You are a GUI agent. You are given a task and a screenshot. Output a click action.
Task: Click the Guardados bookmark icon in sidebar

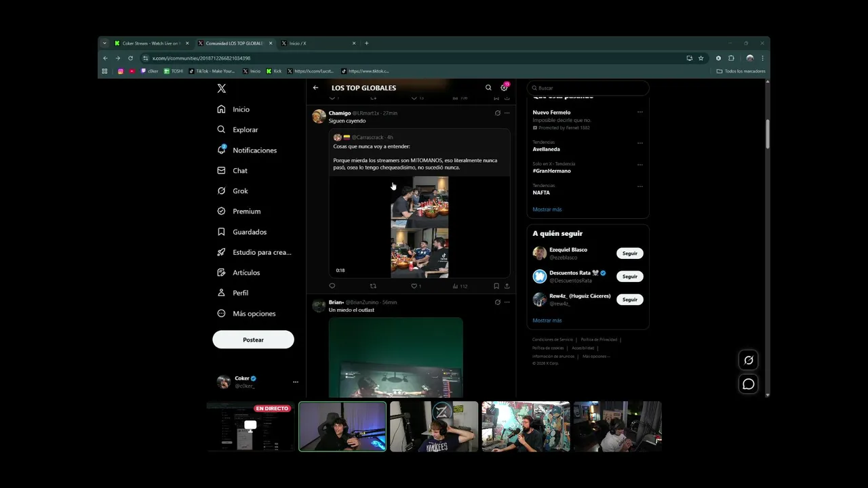pyautogui.click(x=221, y=232)
